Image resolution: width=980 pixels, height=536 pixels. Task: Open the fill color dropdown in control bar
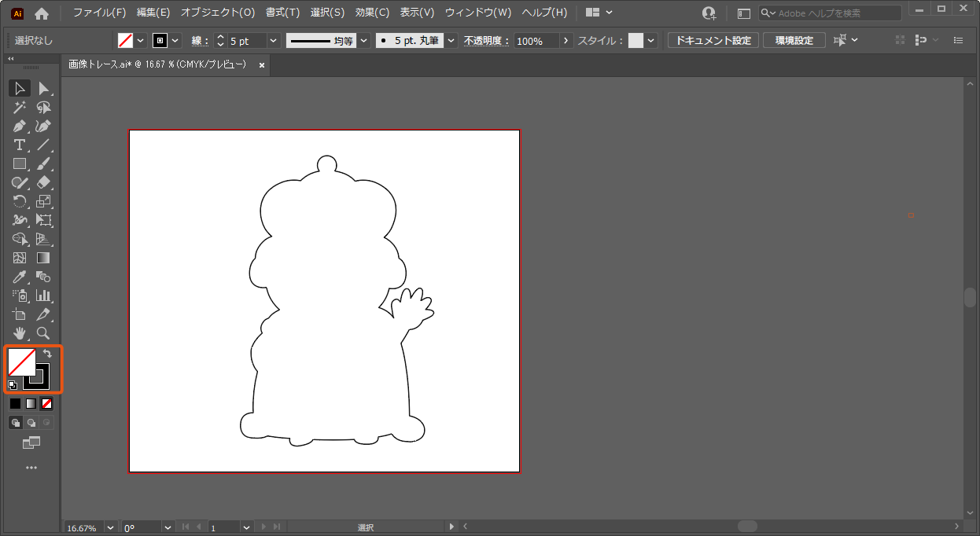[x=141, y=40]
